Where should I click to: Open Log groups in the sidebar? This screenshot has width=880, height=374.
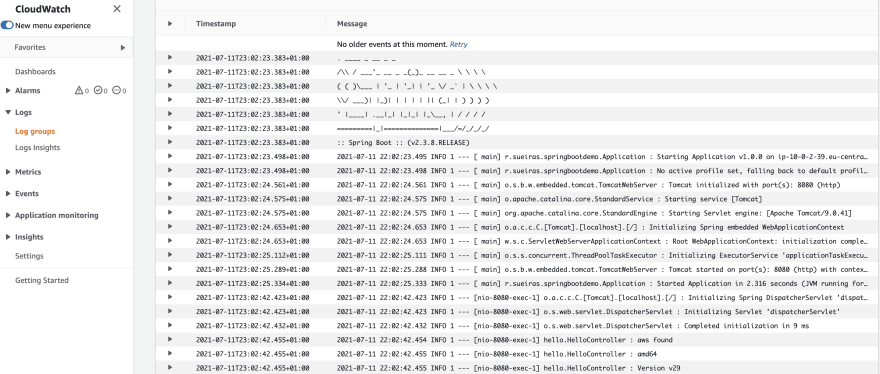pyautogui.click(x=35, y=131)
